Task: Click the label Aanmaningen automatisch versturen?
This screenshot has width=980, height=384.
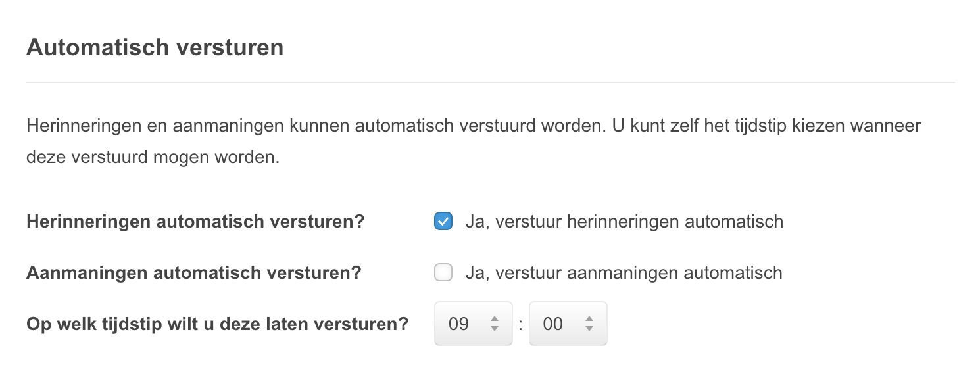Action: pos(193,272)
